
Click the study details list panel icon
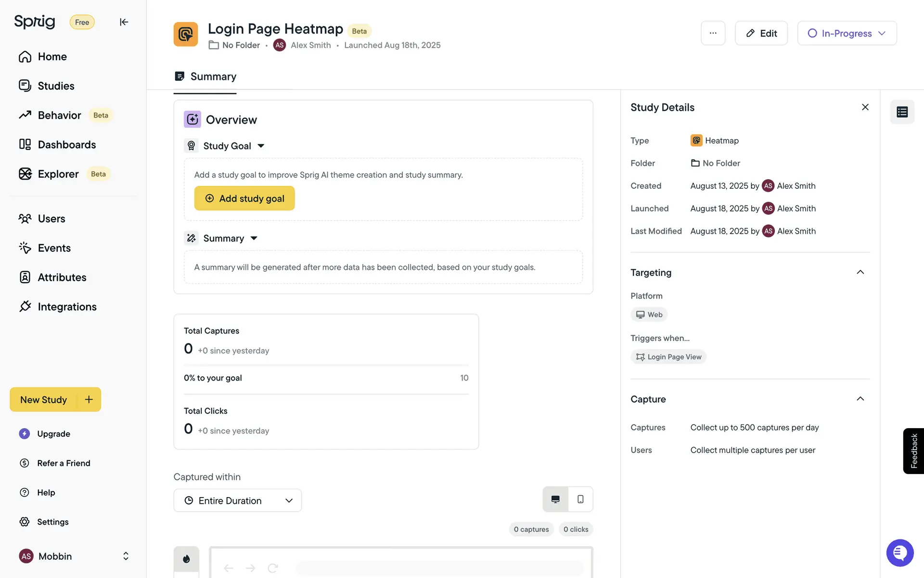coord(902,112)
